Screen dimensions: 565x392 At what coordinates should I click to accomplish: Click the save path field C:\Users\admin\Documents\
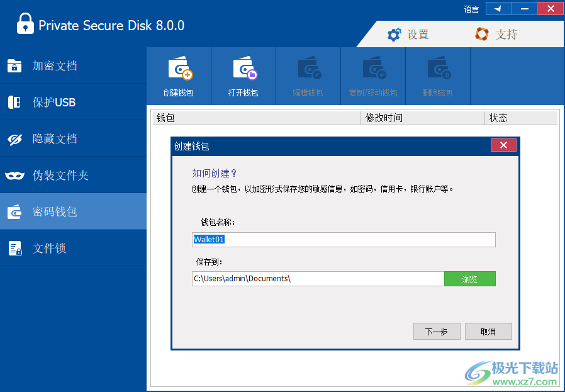click(x=318, y=279)
